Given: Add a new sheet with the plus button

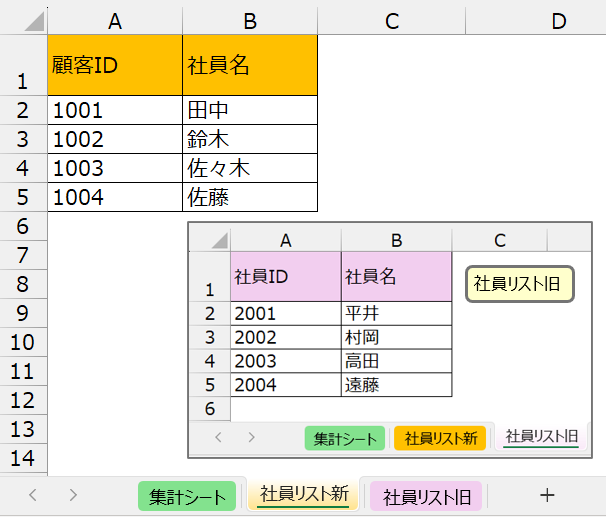Looking at the screenshot, I should pyautogui.click(x=546, y=494).
